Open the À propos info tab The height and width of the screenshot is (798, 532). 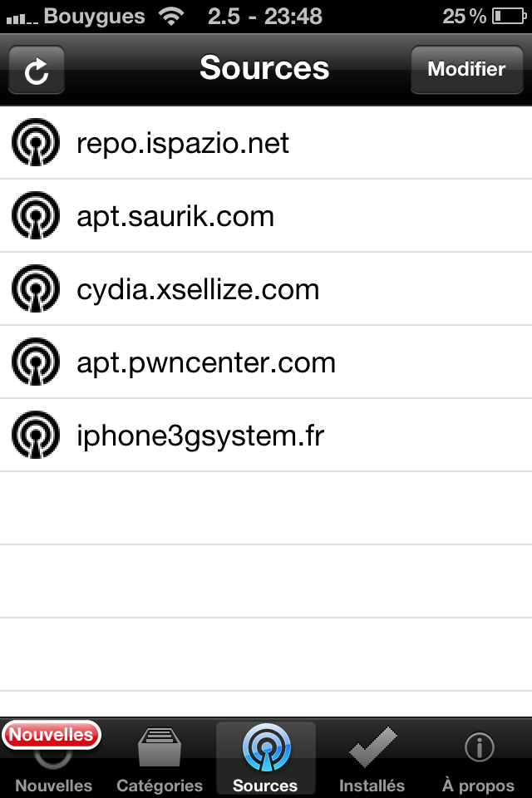[479, 758]
